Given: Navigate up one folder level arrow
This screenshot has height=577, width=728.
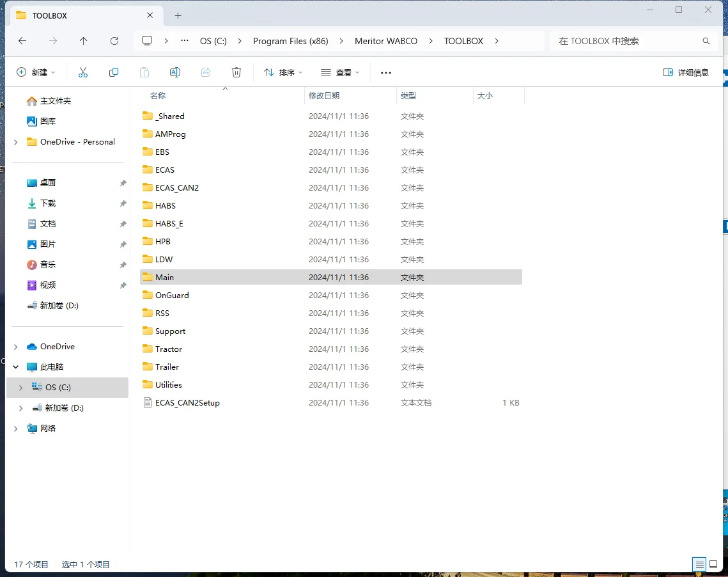Looking at the screenshot, I should (x=84, y=41).
